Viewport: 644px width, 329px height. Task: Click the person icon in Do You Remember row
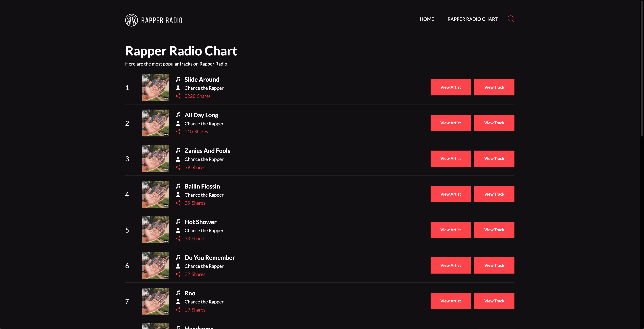[x=178, y=266]
